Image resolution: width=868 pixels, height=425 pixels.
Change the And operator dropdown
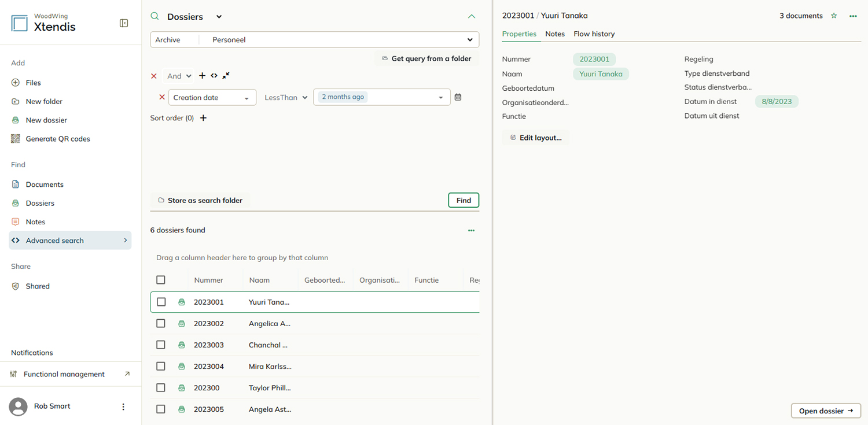pyautogui.click(x=178, y=76)
